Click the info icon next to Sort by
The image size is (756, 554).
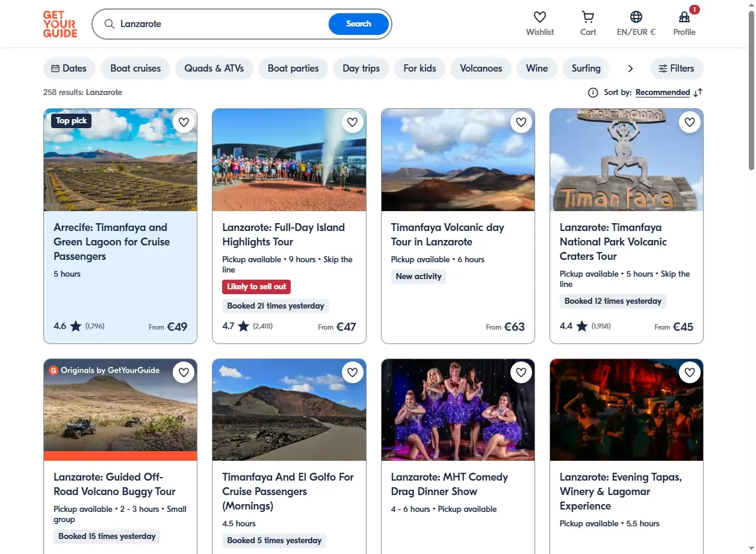click(593, 93)
